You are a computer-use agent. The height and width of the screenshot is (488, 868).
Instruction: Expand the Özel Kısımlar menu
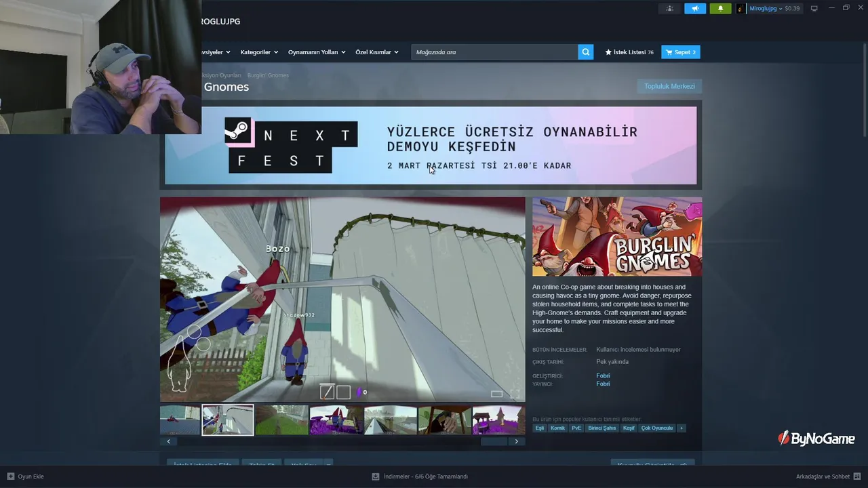click(x=377, y=52)
